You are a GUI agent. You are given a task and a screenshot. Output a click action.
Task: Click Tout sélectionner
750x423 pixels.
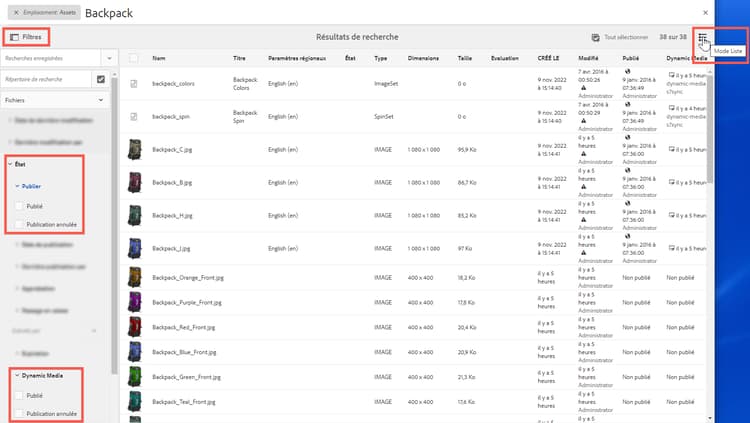[619, 37]
